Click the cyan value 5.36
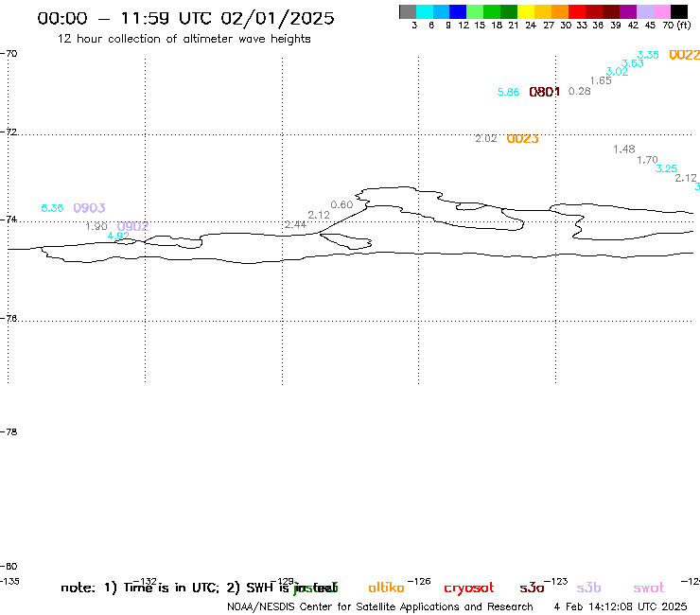 click(52, 208)
